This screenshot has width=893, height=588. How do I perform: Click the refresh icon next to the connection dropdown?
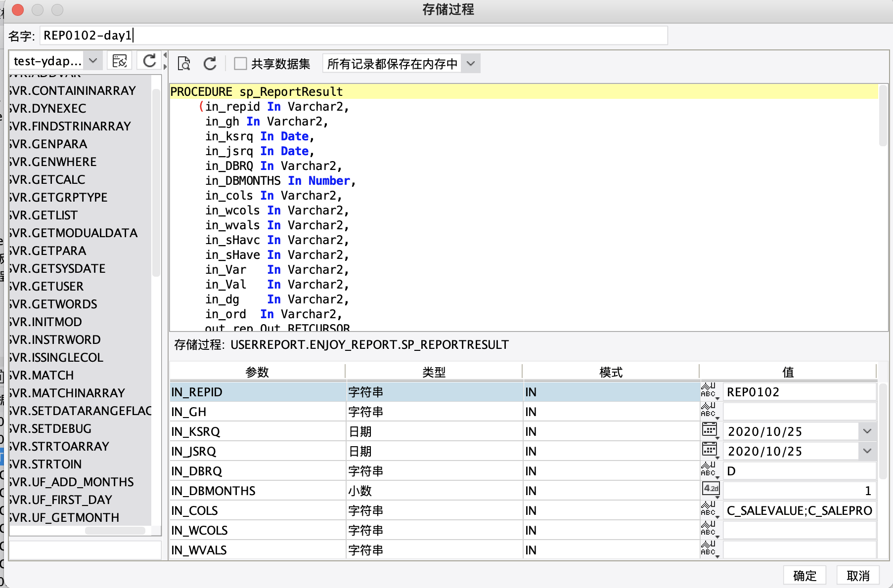(x=149, y=61)
